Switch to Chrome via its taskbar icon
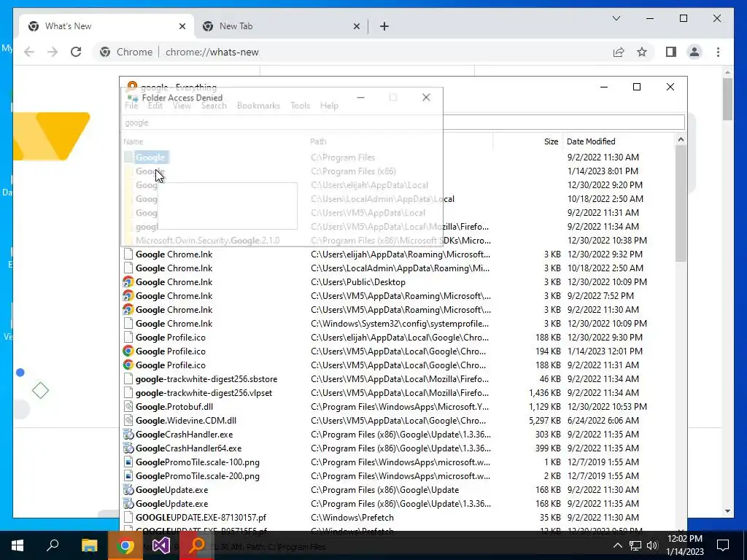Viewport: 747px width, 560px height. [125, 545]
